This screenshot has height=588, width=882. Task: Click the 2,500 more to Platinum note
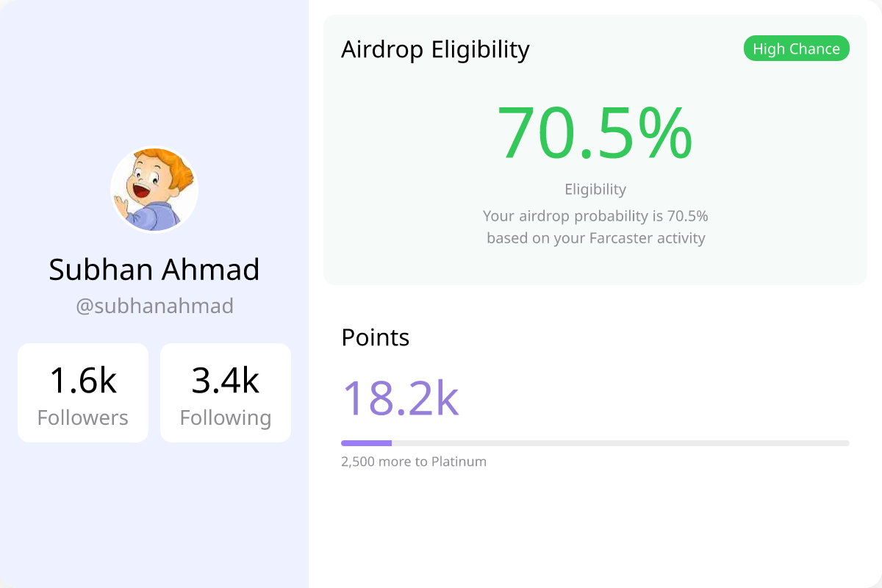coord(414,462)
